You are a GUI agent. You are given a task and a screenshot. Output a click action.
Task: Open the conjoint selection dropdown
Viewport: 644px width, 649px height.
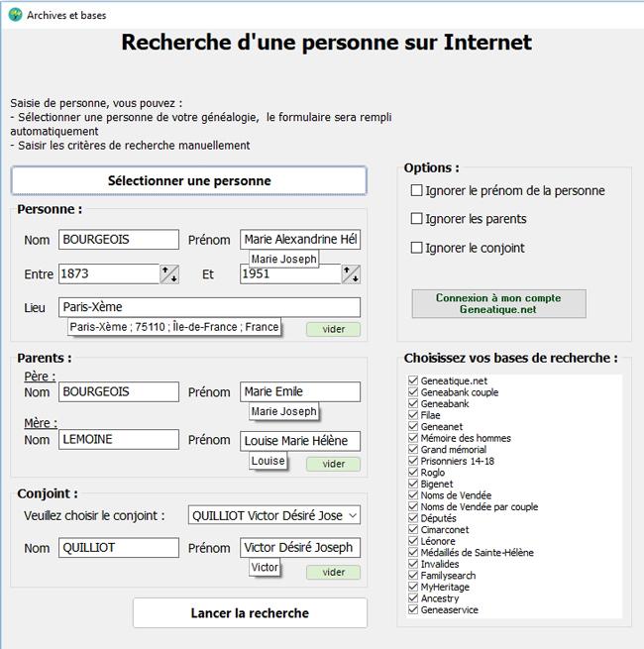[274, 515]
